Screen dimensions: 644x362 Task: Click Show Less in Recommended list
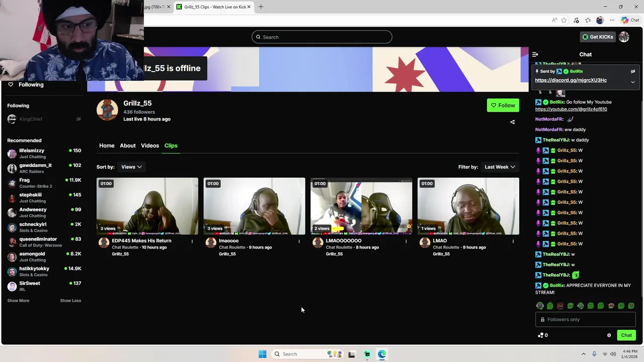tap(70, 301)
